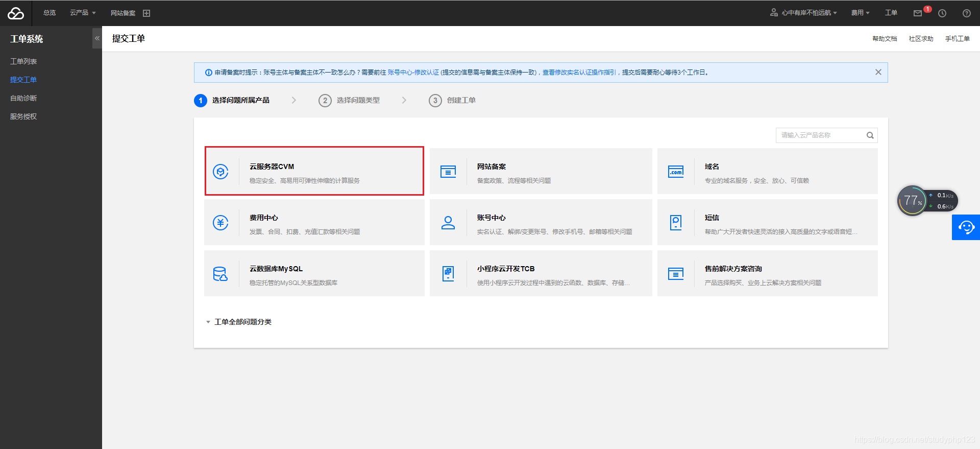Open the messages mail icon

pyautogui.click(x=918, y=13)
